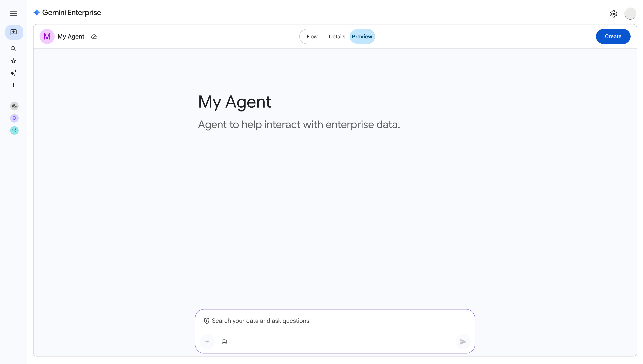Screen dimensions: 643x364
Task: Click the cloud icon next to My Agent
Action: click(x=94, y=36)
